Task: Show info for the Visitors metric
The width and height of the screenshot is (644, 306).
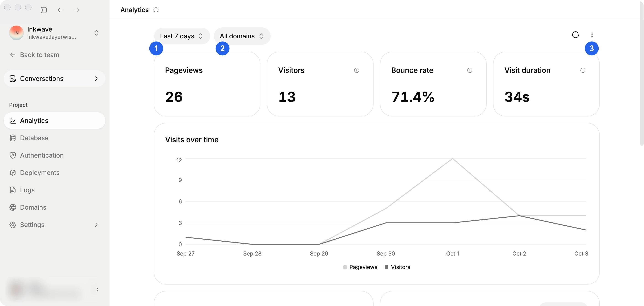Action: coord(356,70)
